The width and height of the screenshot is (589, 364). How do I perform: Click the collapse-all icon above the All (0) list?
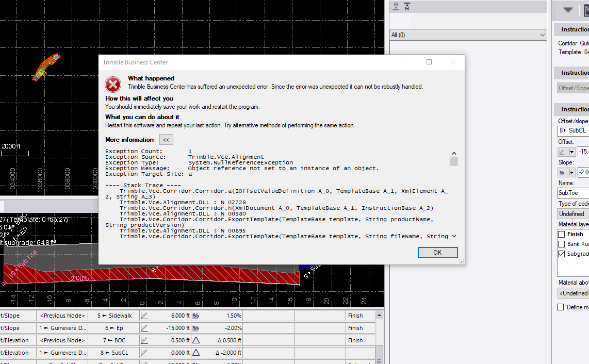tap(407, 6)
